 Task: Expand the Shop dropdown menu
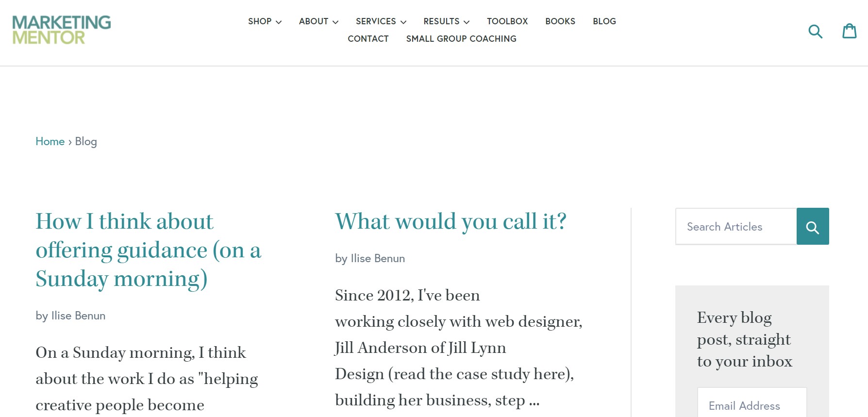(x=265, y=21)
